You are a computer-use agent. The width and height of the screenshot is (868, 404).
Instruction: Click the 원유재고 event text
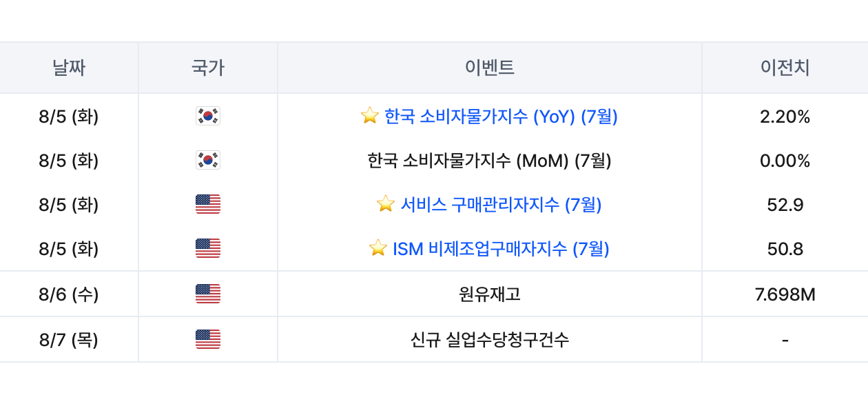(490, 294)
